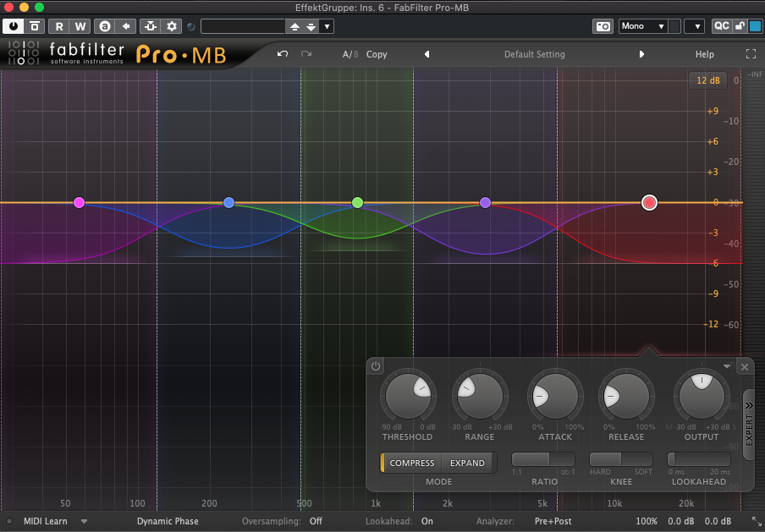Select the blue band handle
Screen dimensions: 765x532
coord(228,202)
